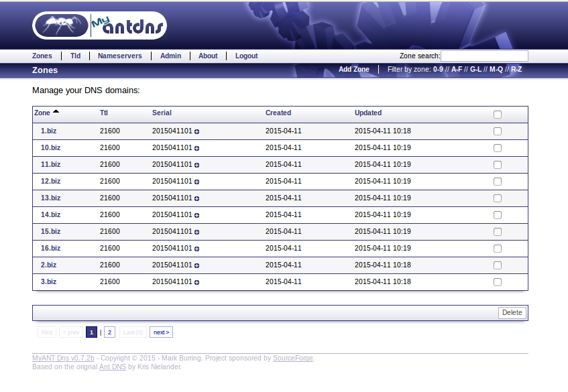
Task: Go to the next page of zones
Action: click(x=161, y=332)
